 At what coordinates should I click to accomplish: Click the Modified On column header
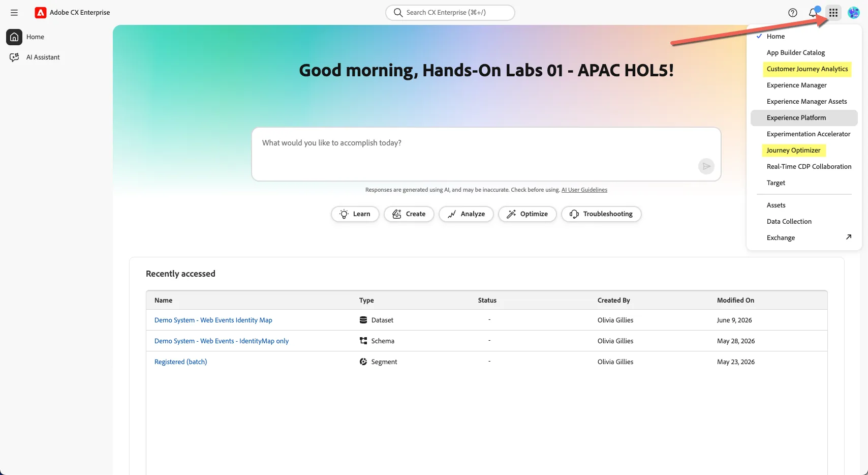[x=735, y=300]
